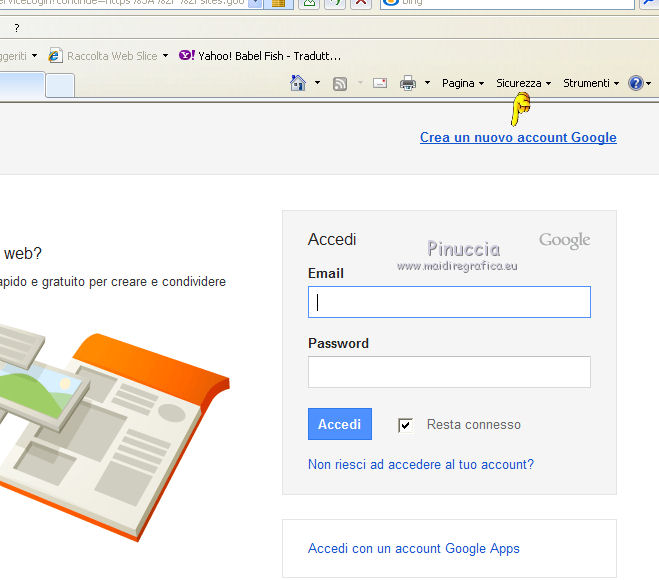Image resolution: width=659 pixels, height=580 pixels.
Task: Click the Print icon
Action: tap(408, 83)
